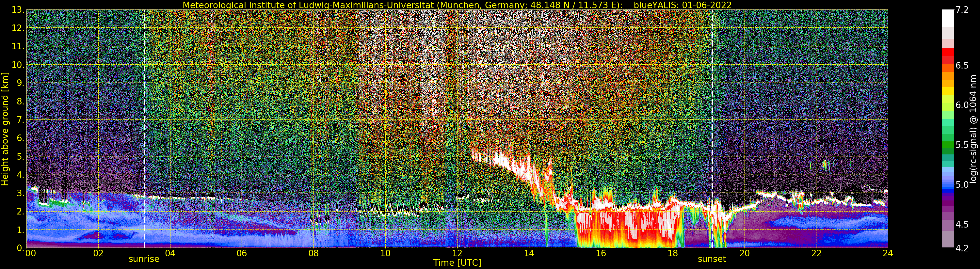Click the blue colorbar segment near 5.0

point(948,186)
